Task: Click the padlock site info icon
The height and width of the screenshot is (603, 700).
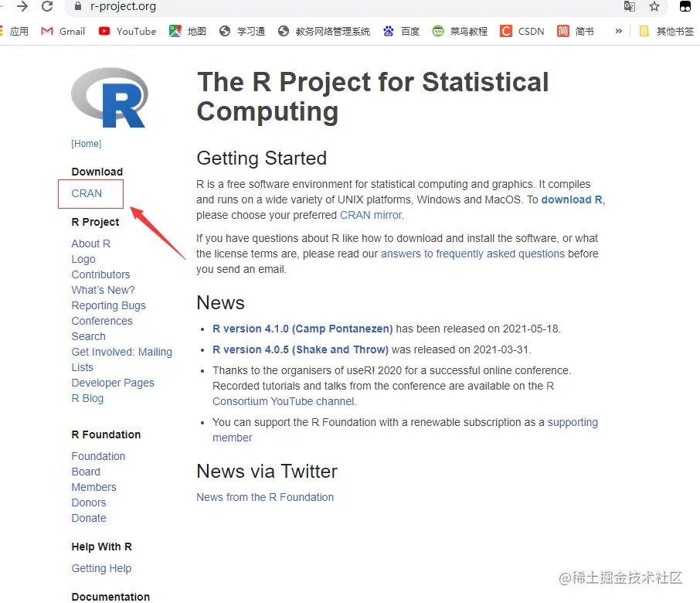Action: click(x=78, y=6)
